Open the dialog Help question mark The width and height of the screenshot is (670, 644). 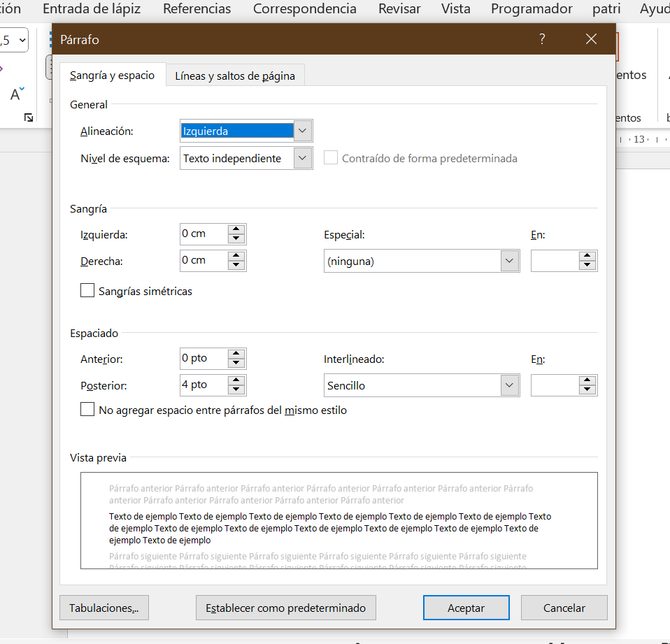542,39
